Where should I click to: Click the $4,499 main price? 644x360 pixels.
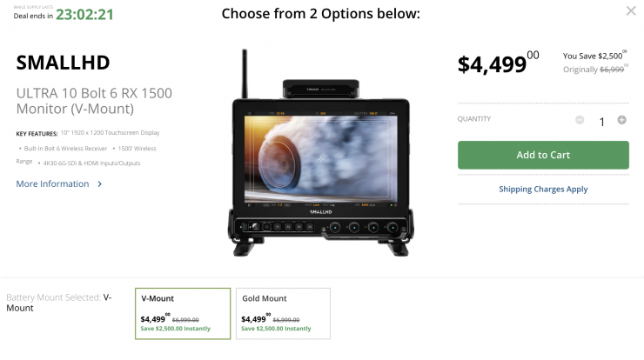click(498, 63)
